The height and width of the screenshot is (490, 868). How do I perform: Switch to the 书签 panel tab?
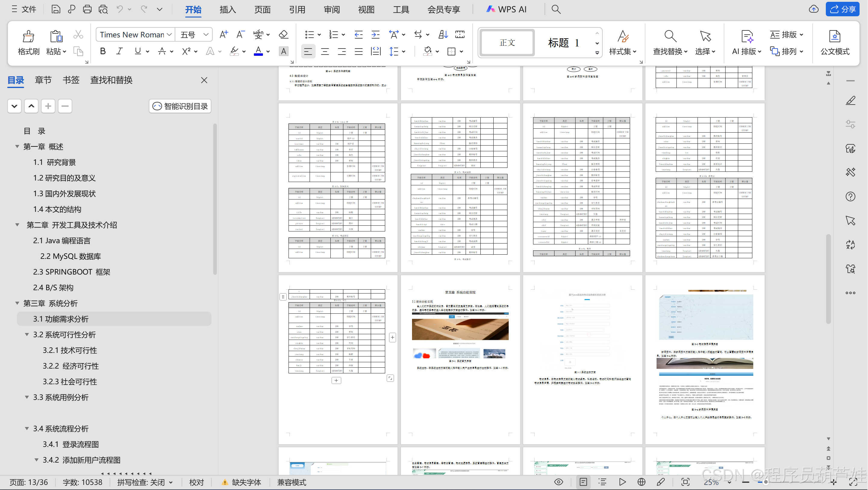(71, 80)
